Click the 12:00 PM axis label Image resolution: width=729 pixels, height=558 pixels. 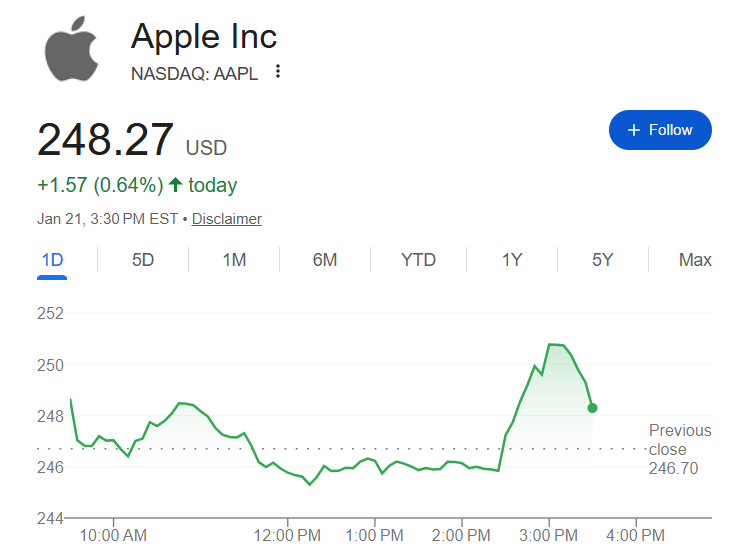[287, 535]
